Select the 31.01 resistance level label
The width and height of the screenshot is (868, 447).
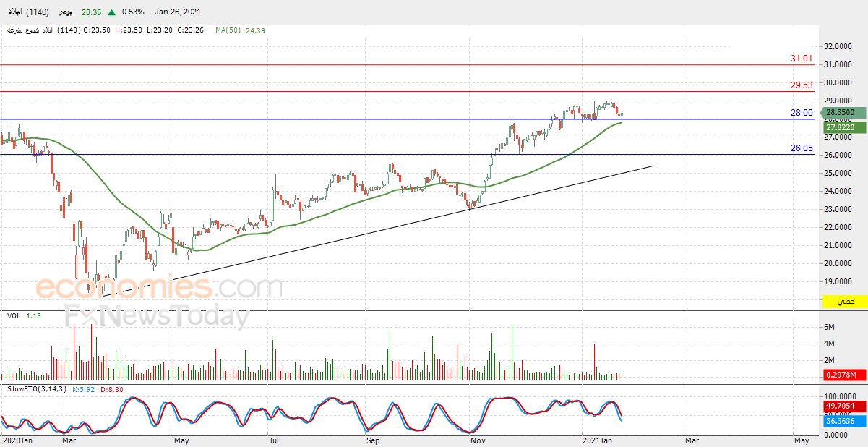[801, 59]
